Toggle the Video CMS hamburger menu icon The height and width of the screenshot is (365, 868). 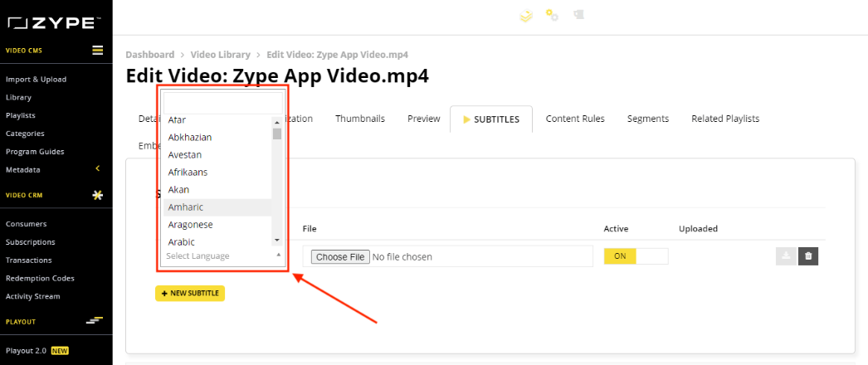point(97,51)
